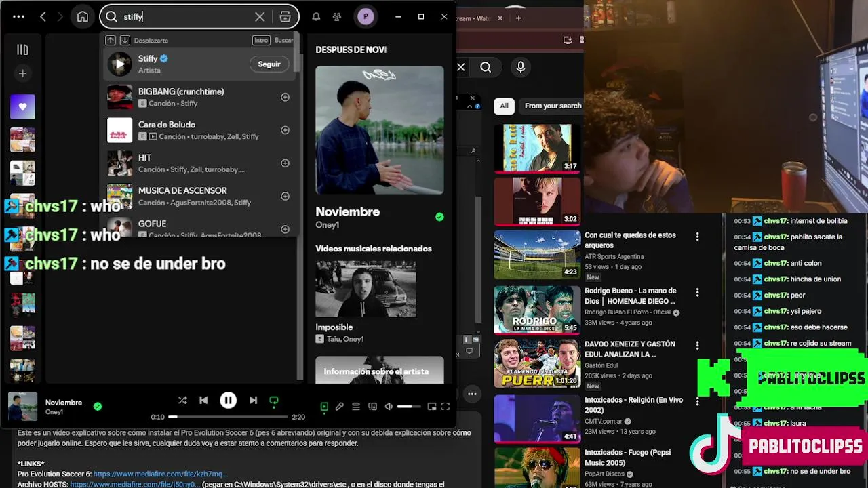The image size is (868, 488).
Task: Click the YouTube search magnifier icon
Action: click(486, 67)
